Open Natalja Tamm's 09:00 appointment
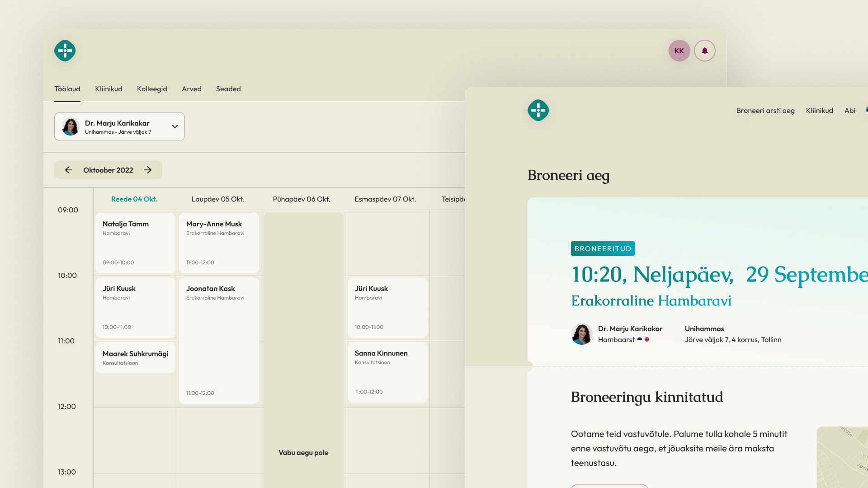This screenshot has width=868, height=488. (x=134, y=243)
